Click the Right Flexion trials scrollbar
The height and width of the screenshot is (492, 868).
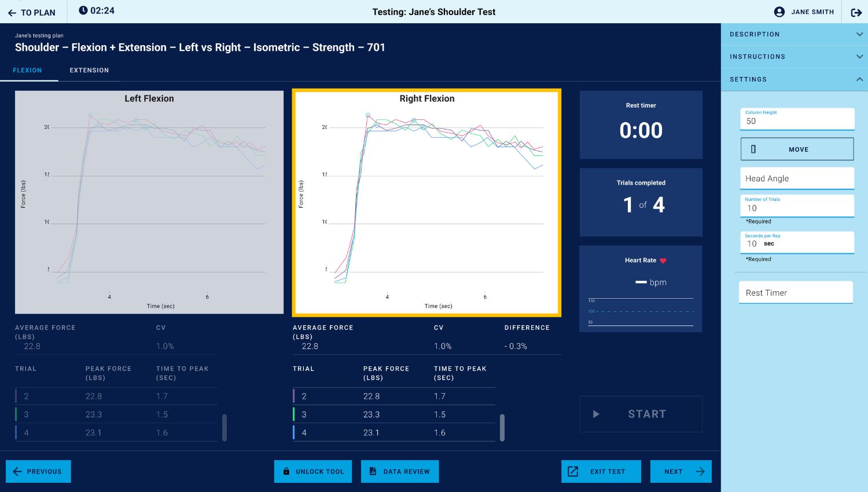502,428
